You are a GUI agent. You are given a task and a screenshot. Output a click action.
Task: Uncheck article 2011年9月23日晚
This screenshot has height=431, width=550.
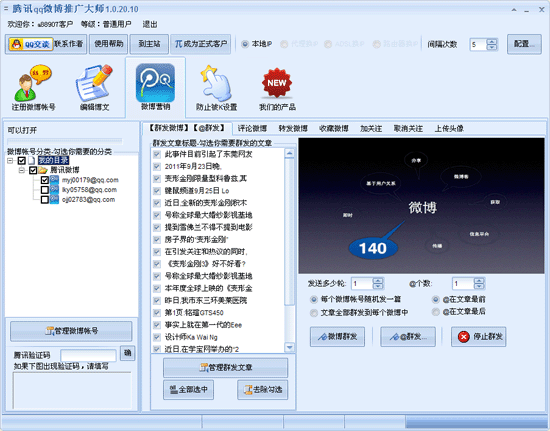(157, 166)
